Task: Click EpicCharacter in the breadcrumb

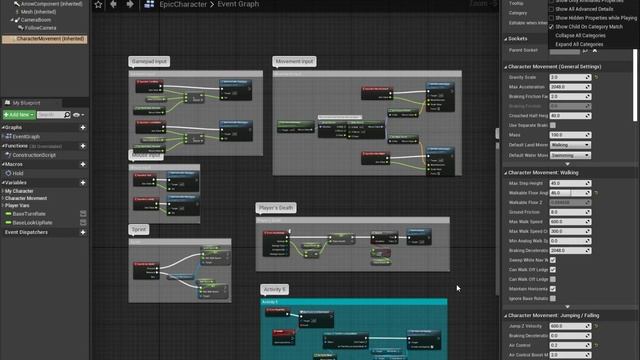Action: [x=183, y=4]
